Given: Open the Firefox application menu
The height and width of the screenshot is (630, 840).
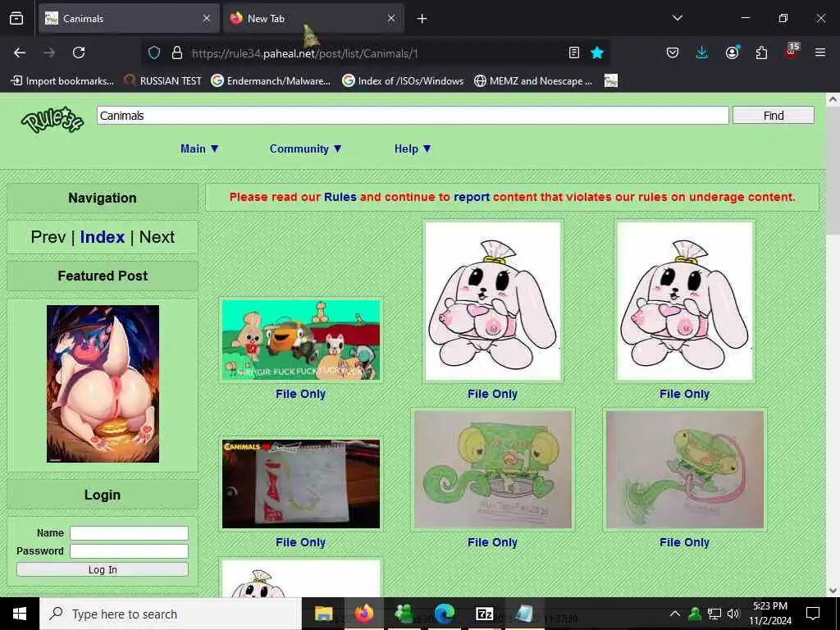Looking at the screenshot, I should click(819, 52).
